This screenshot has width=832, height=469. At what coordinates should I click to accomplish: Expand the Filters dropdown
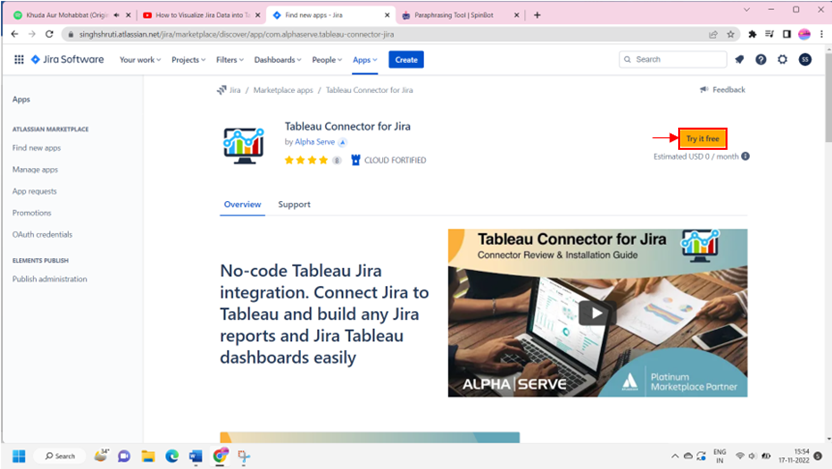[x=230, y=59]
